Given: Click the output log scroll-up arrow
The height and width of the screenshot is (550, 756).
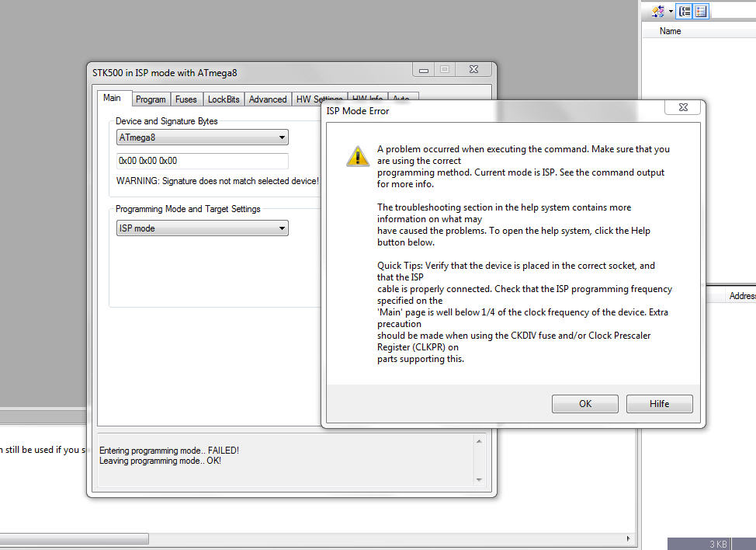Looking at the screenshot, I should pyautogui.click(x=479, y=441).
